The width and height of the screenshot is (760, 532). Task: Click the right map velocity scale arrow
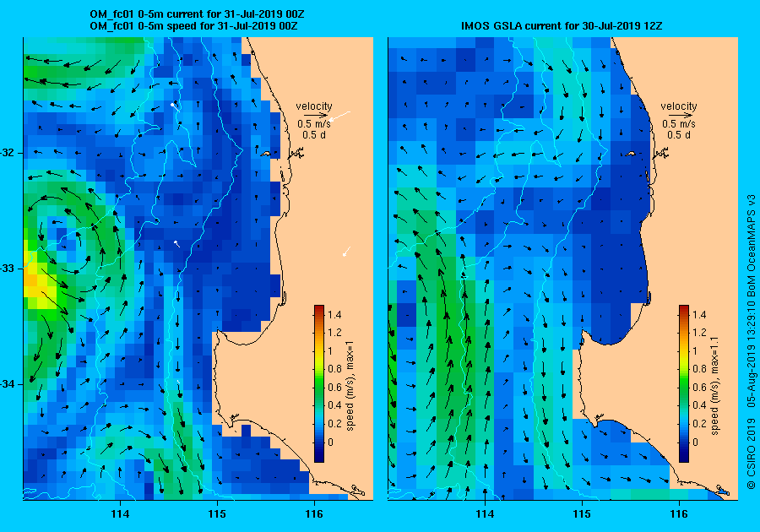(x=679, y=116)
